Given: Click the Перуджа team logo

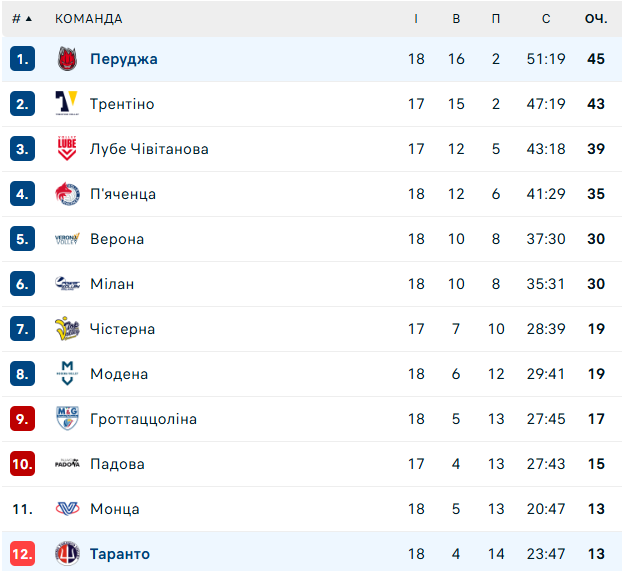Looking at the screenshot, I should 67,59.
